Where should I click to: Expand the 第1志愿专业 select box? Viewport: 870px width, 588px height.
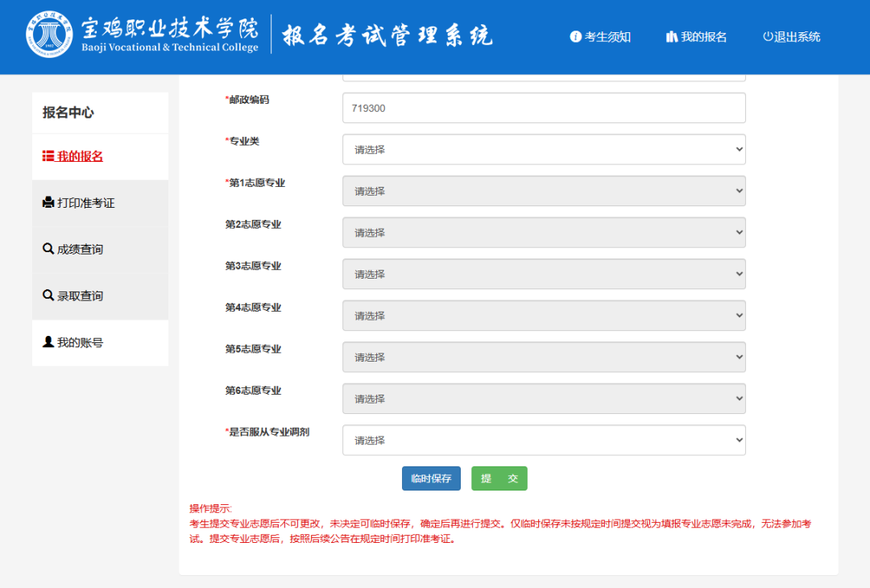tap(544, 191)
